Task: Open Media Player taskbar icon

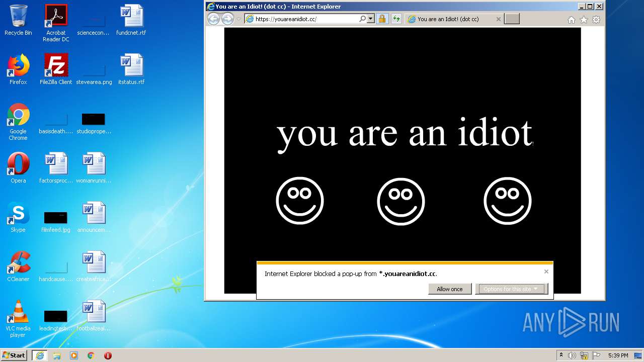Action: 74,355
